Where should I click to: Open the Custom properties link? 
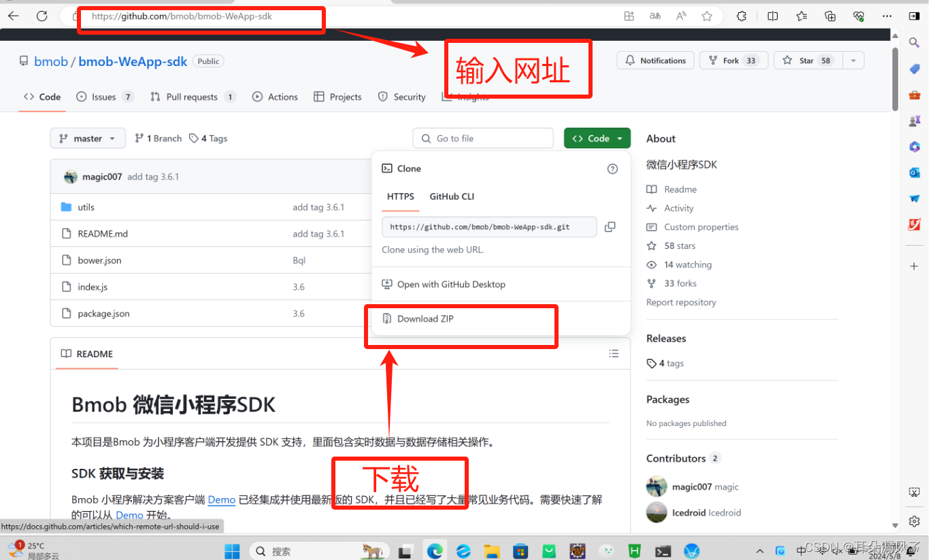[x=701, y=227]
